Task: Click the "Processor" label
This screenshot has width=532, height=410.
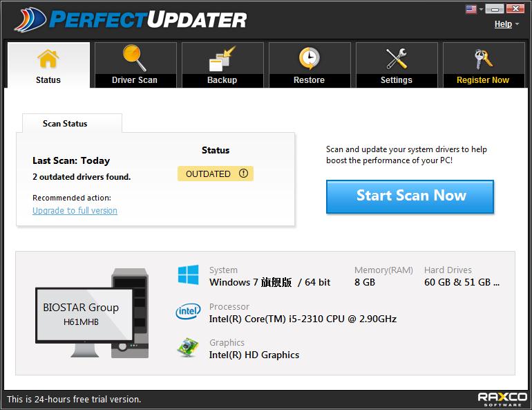Action: coord(229,306)
